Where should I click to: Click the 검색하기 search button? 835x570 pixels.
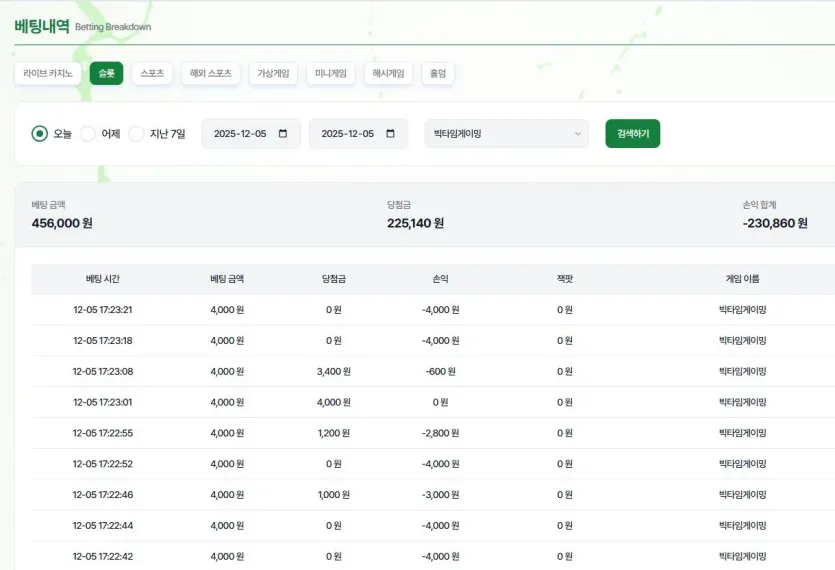coord(633,134)
